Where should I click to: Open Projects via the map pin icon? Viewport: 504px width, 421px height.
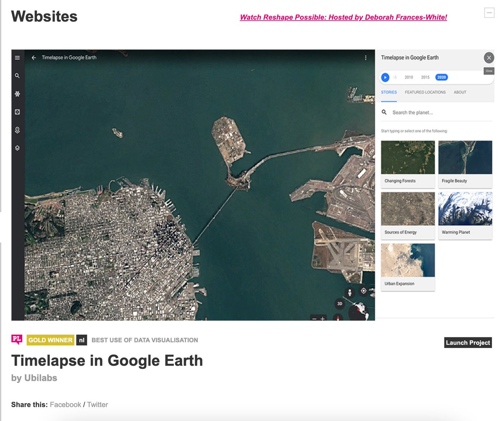(x=17, y=130)
